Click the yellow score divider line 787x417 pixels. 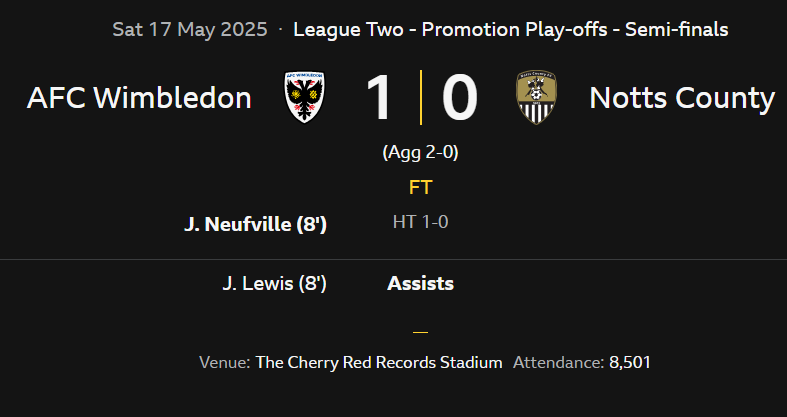[x=421, y=97]
